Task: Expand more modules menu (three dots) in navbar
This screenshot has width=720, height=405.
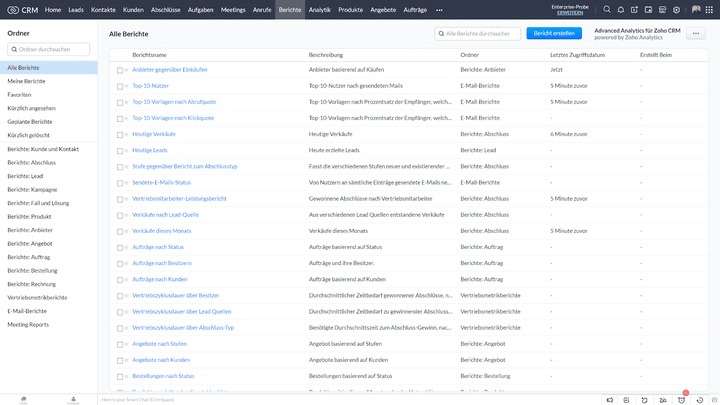Action: [439, 10]
